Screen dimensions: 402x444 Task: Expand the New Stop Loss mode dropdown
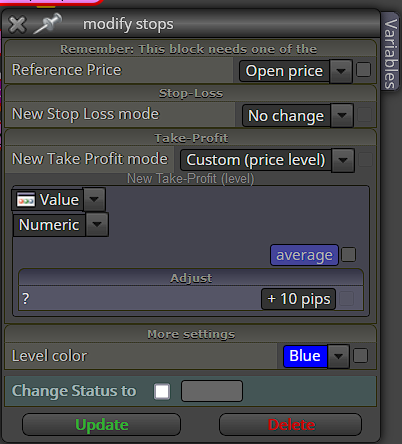[x=342, y=115]
